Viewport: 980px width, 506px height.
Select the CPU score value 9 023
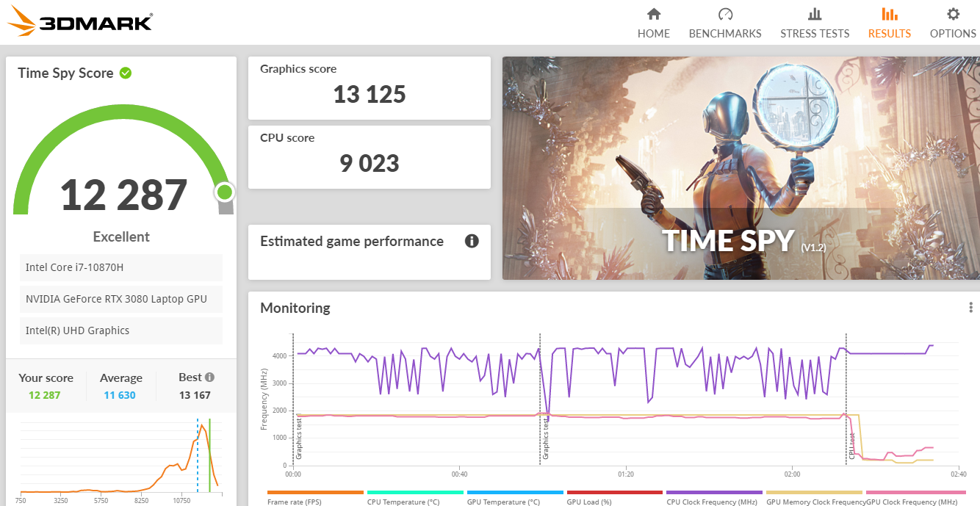point(370,163)
